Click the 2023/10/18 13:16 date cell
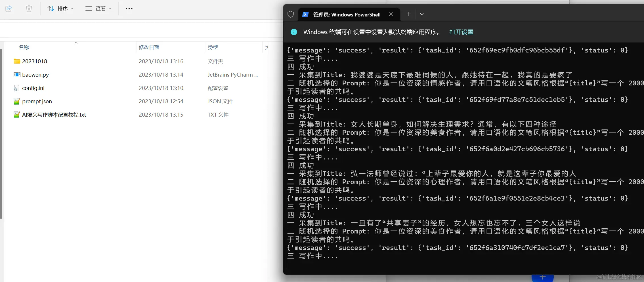Screen dimensions: 644x282 [x=161, y=61]
